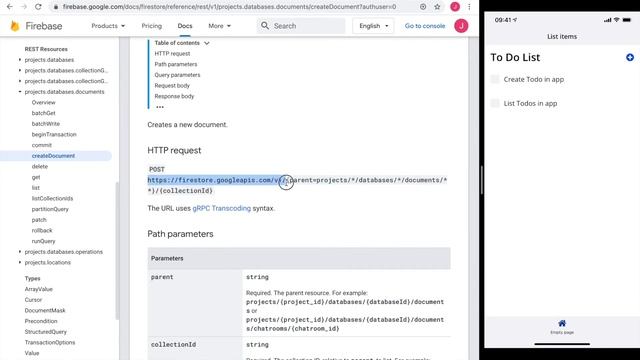This screenshot has height=360, width=640.
Task: Open TransactionOptions type page
Action: 50,342
